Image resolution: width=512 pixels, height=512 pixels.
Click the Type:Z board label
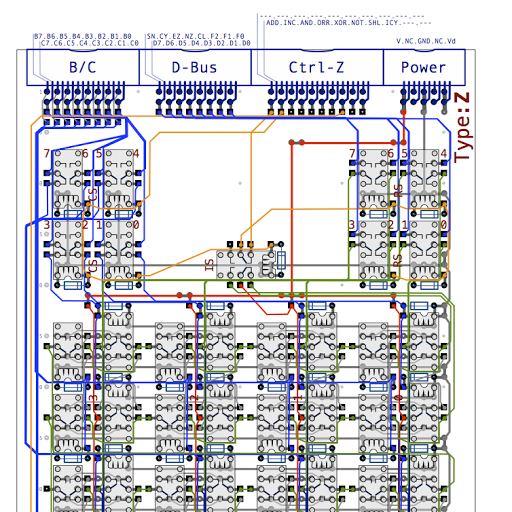point(462,127)
